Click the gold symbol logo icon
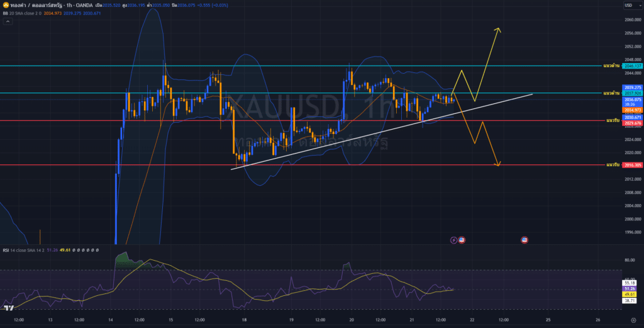The image size is (644, 328). click(6, 5)
